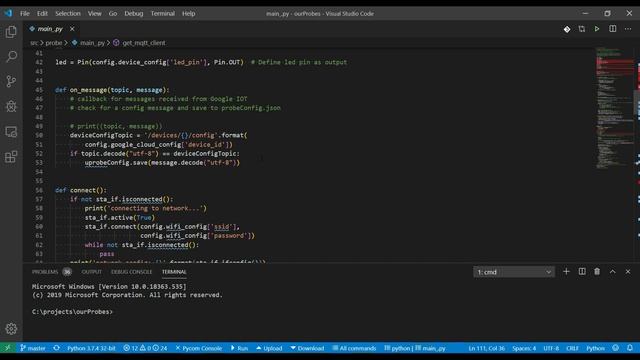Close the main_py editor tab
Image resolution: width=640 pixels, height=360 pixels.
tap(72, 29)
